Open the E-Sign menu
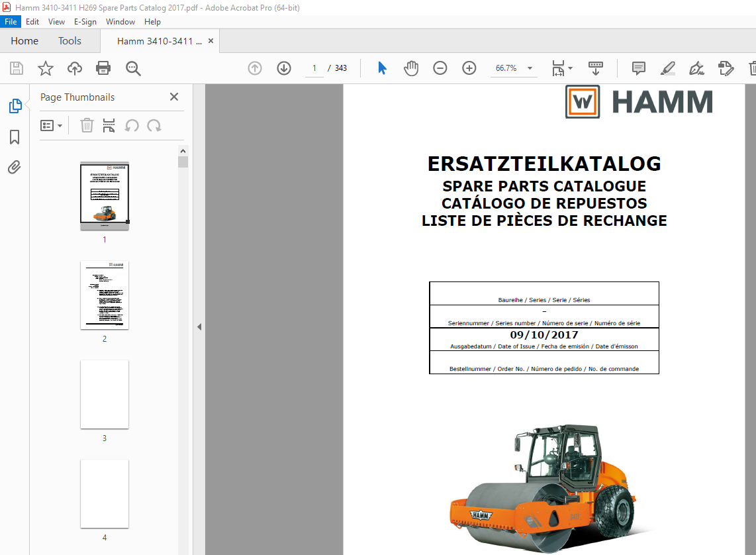The width and height of the screenshot is (756, 555). 85,22
